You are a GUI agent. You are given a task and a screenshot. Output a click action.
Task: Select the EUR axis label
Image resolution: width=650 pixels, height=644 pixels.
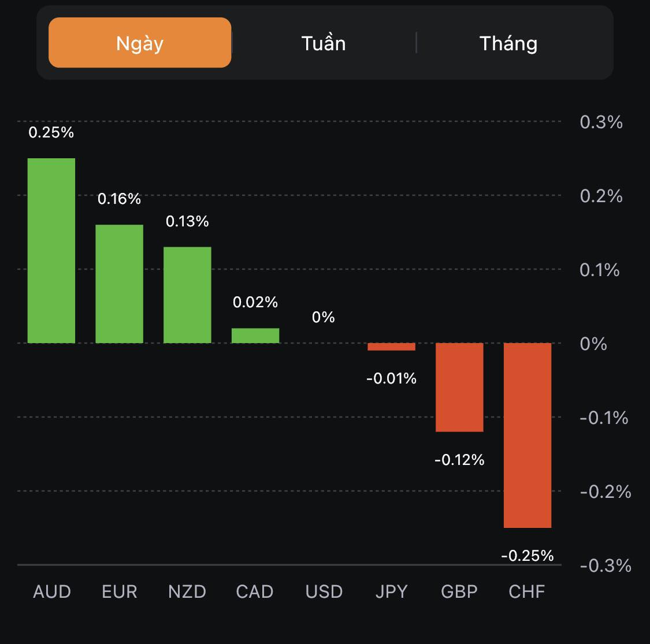tap(120, 592)
